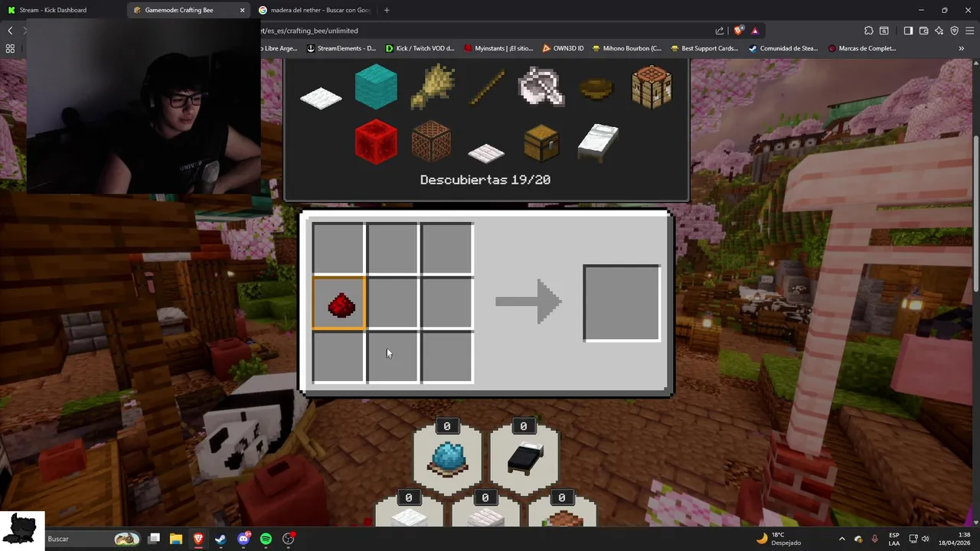Open the Comunidad de Steam bookmark
The width and height of the screenshot is (980, 551).
click(x=784, y=48)
